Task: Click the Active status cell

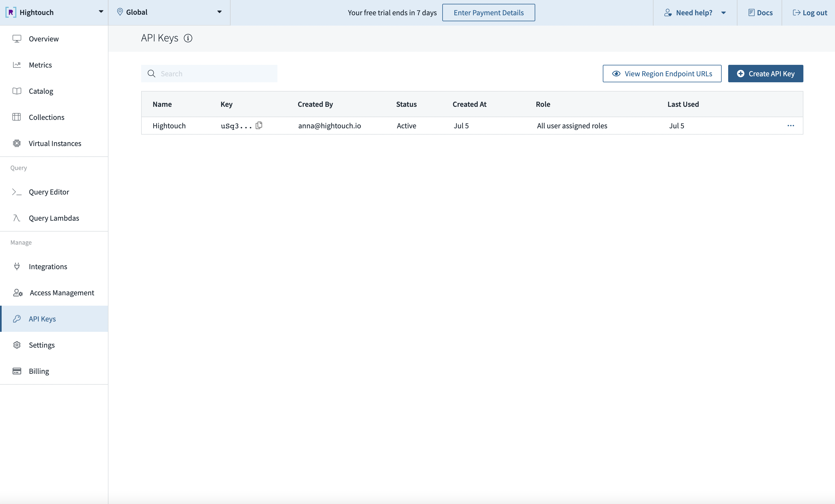Action: 406,126
